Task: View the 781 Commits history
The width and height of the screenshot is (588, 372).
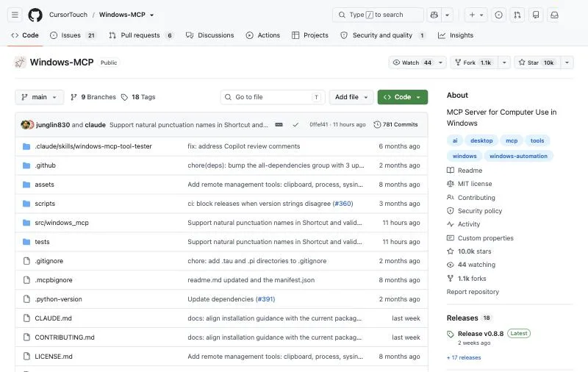Action: (395, 124)
